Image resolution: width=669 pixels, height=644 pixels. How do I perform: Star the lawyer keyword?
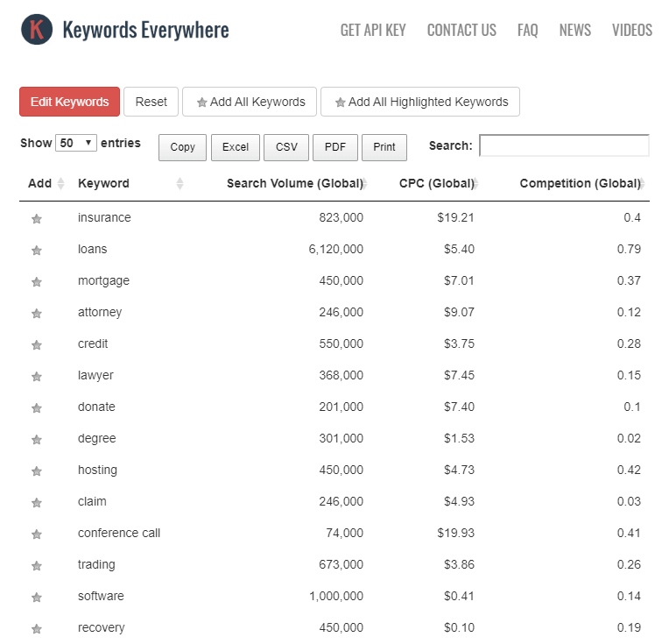(x=37, y=377)
